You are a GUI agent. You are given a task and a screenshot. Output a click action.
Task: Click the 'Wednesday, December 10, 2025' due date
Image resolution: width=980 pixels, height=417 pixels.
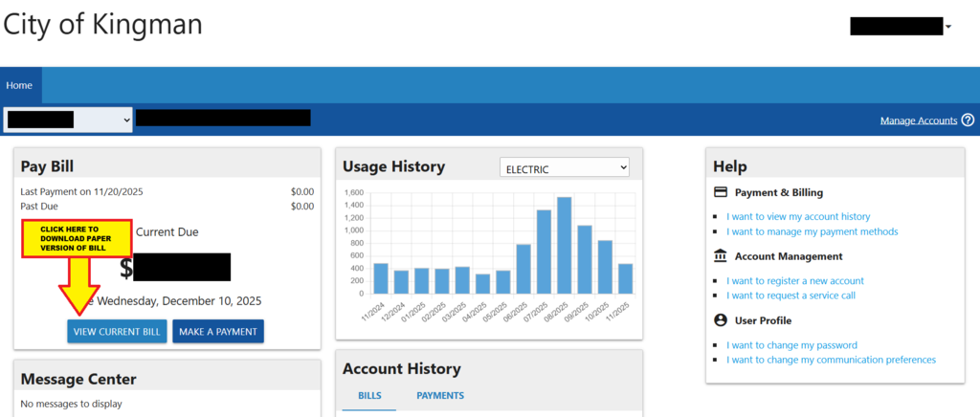[x=179, y=301]
